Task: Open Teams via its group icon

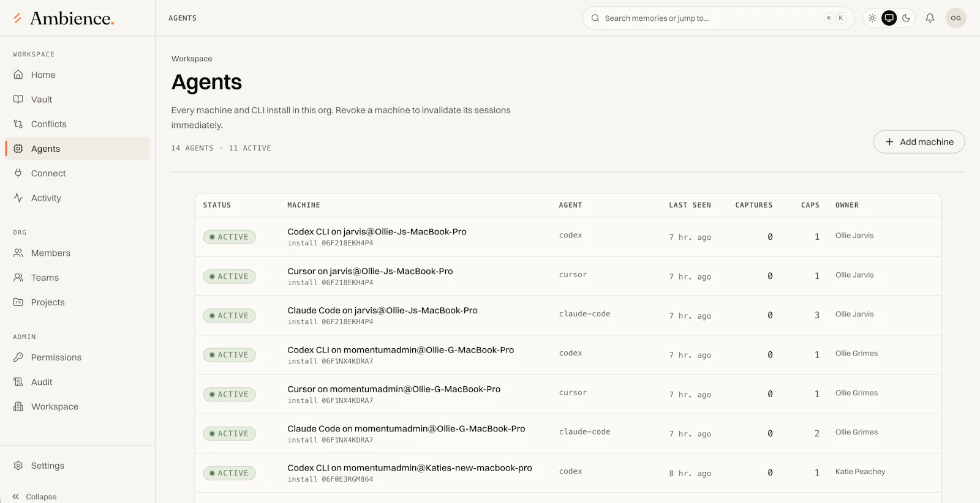Action: pos(18,277)
